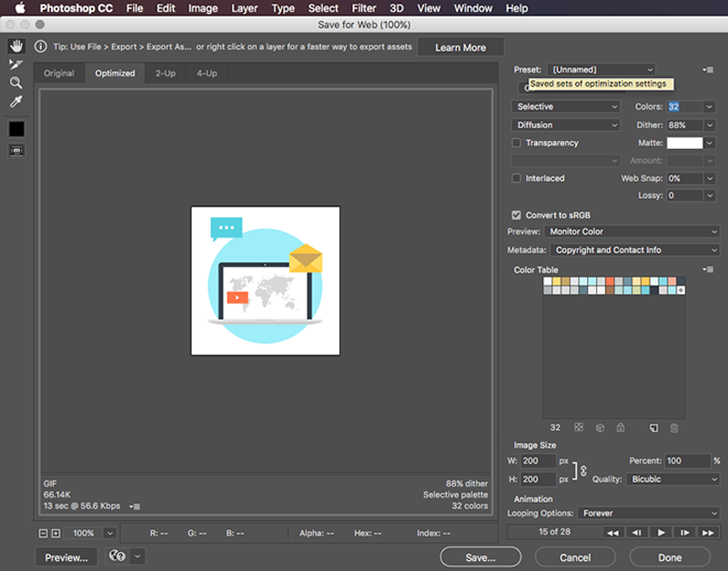
Task: Open the Looping Options Forever dropdown
Action: [649, 513]
